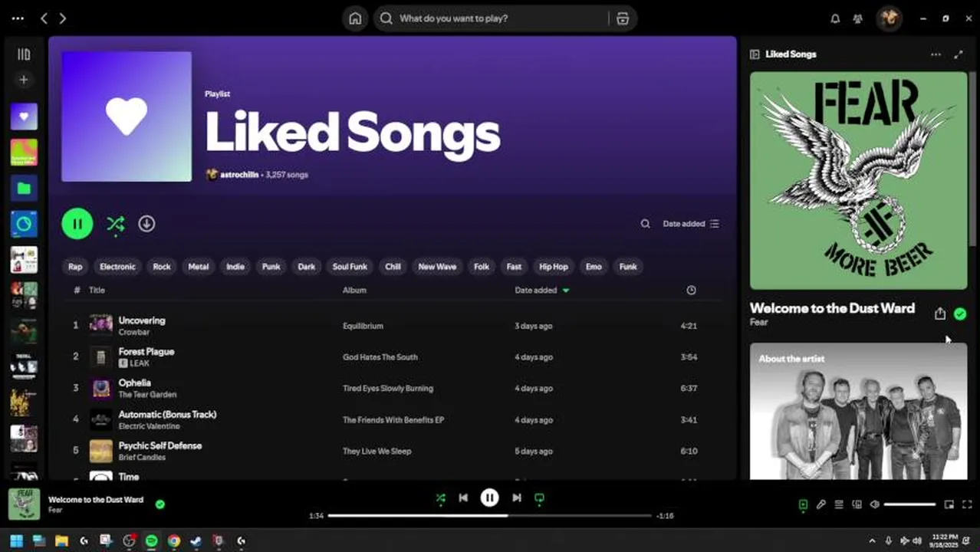Share the song from Now Playing panel

[x=940, y=314]
